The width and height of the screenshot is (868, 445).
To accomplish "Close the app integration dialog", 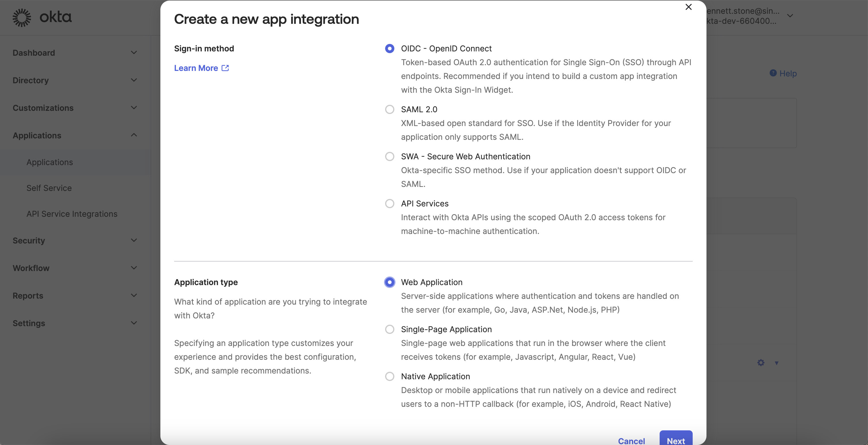I will coord(688,7).
